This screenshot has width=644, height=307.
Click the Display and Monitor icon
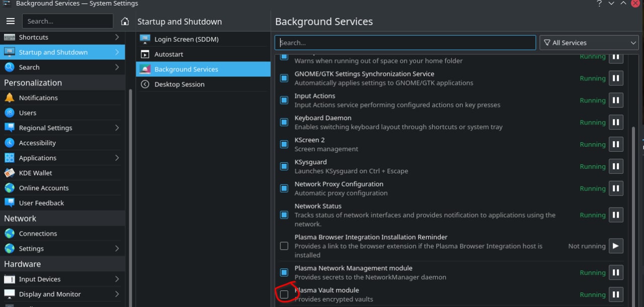[9, 294]
